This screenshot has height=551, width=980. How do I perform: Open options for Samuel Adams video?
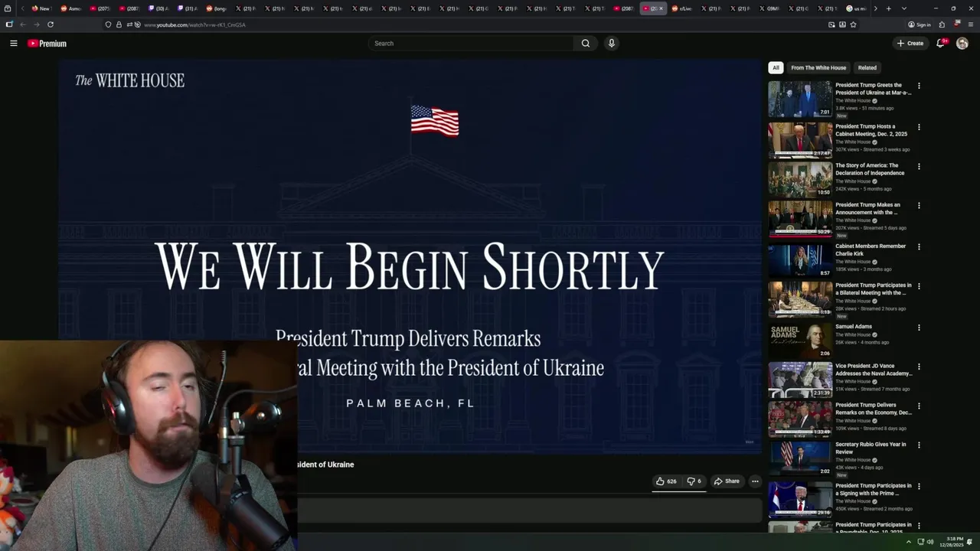coord(919,328)
